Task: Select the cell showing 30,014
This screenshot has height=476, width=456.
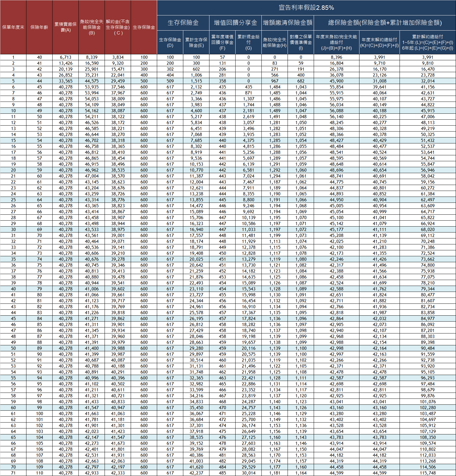Action: 248,473
